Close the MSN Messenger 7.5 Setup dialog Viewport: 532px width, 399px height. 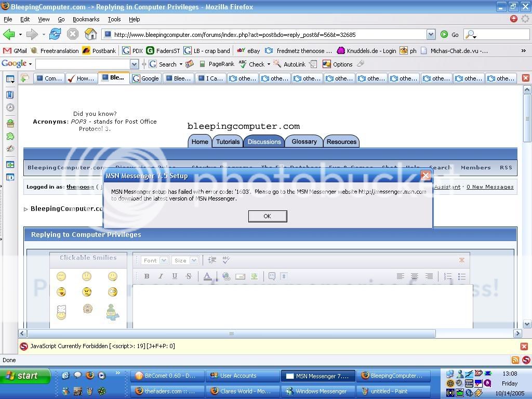pyautogui.click(x=425, y=176)
